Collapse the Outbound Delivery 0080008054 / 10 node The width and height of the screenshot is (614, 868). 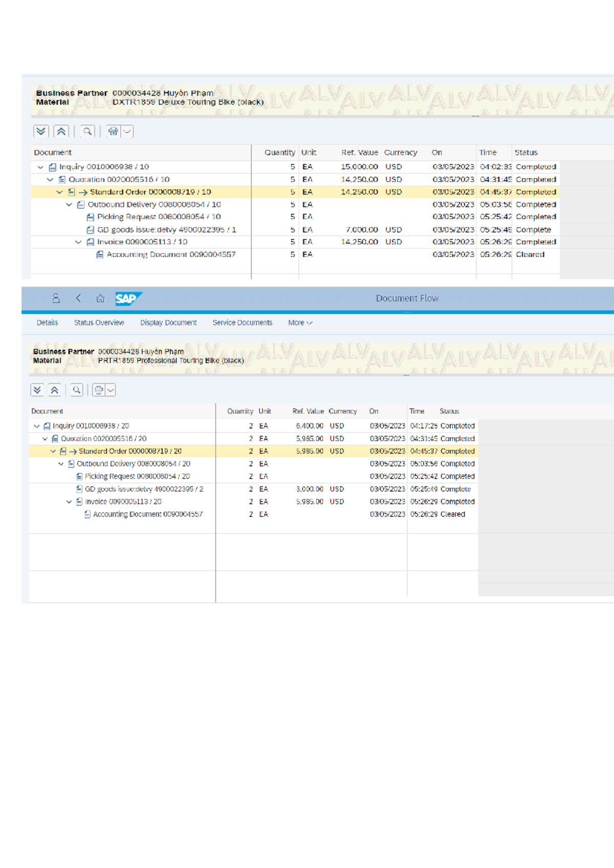point(69,205)
